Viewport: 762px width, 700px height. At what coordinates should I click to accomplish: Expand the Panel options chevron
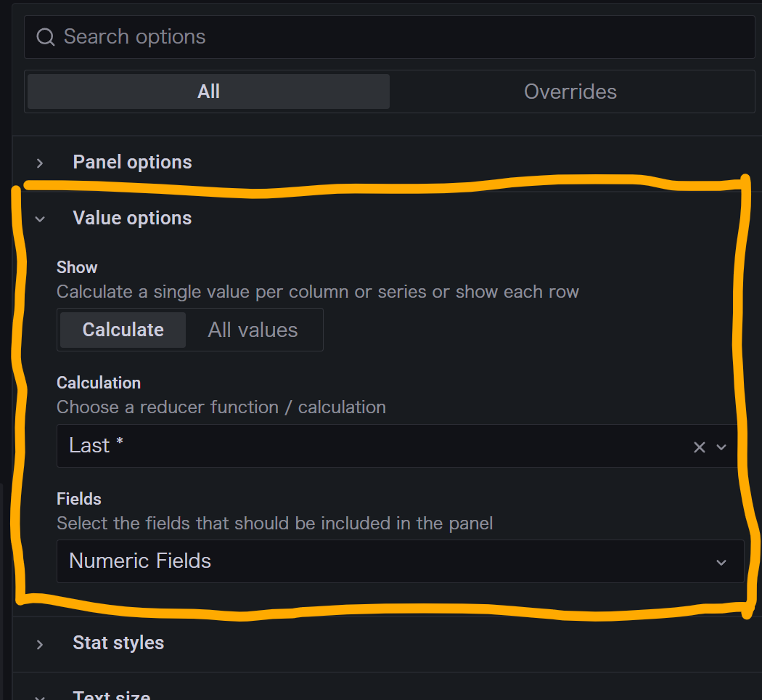(x=40, y=163)
